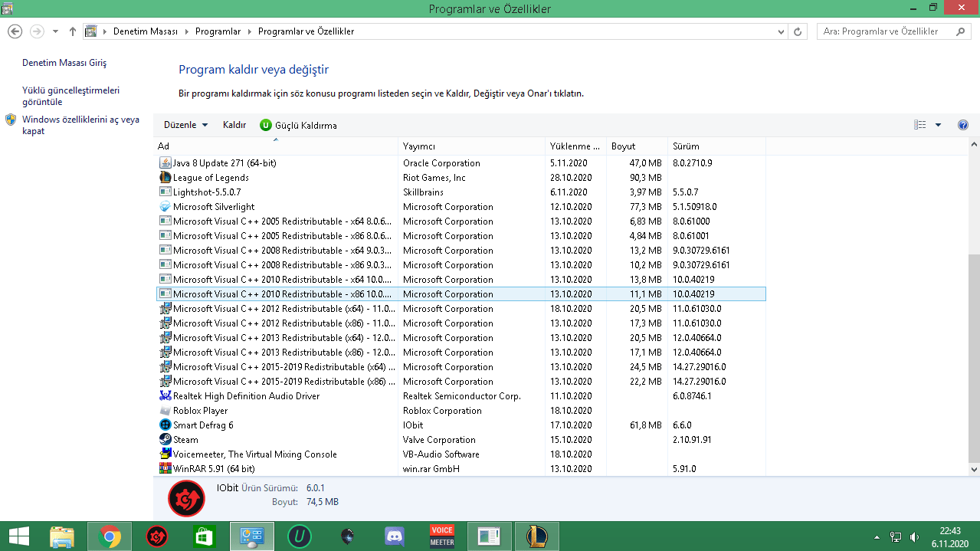
Task: Open Windows özelliklerini aç veya kapat link
Action: pyautogui.click(x=80, y=125)
